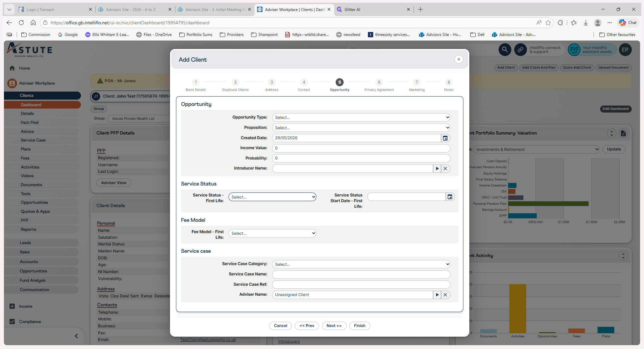
Task: Open browser Copilot Chat
Action: click(628, 23)
